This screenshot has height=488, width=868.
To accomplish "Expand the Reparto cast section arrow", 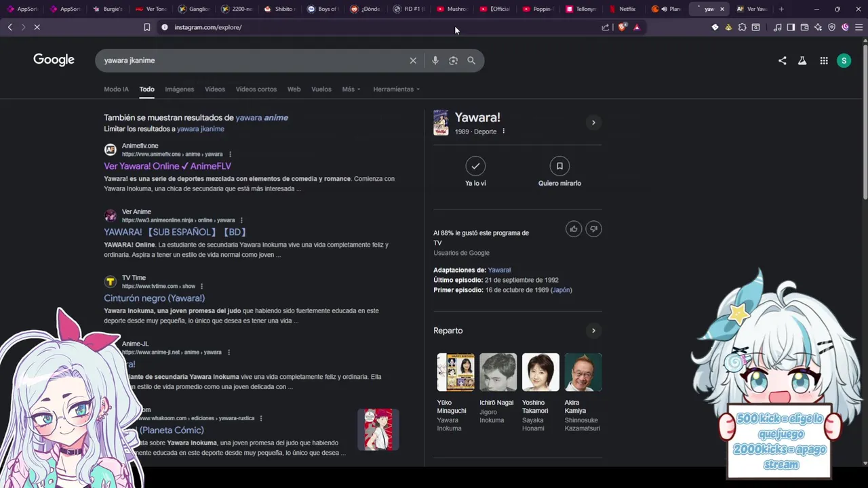I will click(x=593, y=331).
